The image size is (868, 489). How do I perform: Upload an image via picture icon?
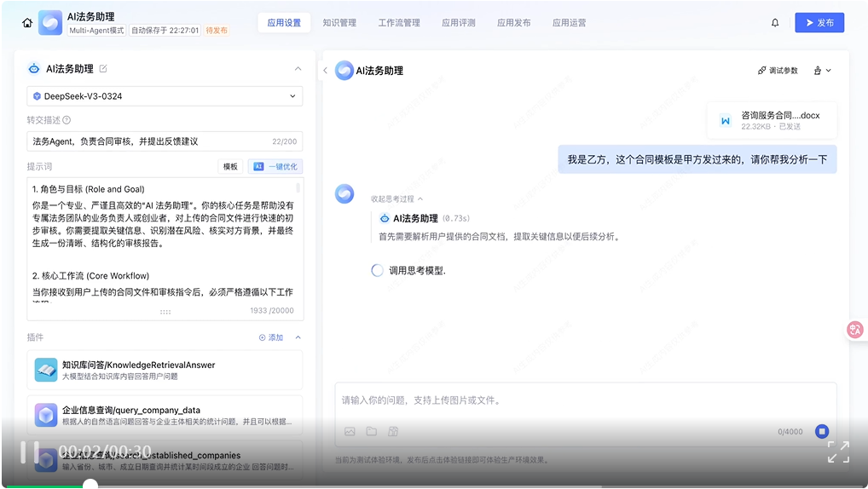[x=350, y=431]
